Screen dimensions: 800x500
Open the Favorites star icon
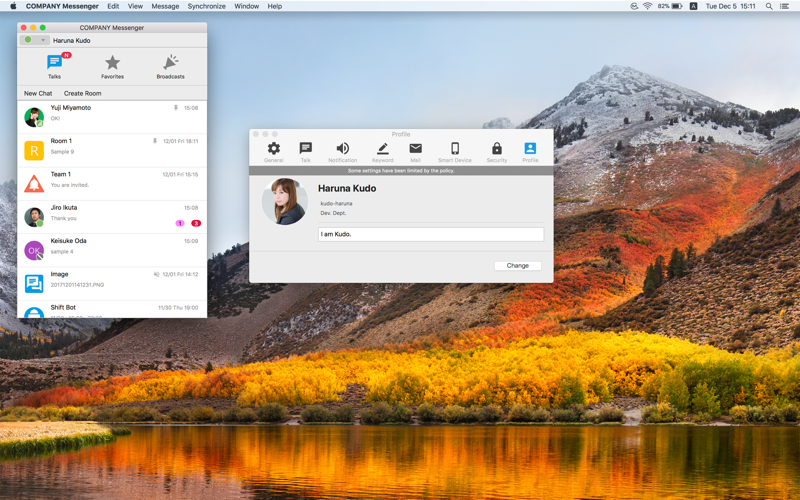112,62
